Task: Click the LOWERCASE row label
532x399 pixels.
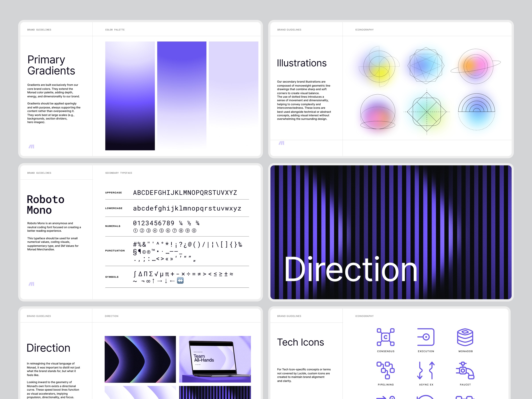Action: click(113, 208)
